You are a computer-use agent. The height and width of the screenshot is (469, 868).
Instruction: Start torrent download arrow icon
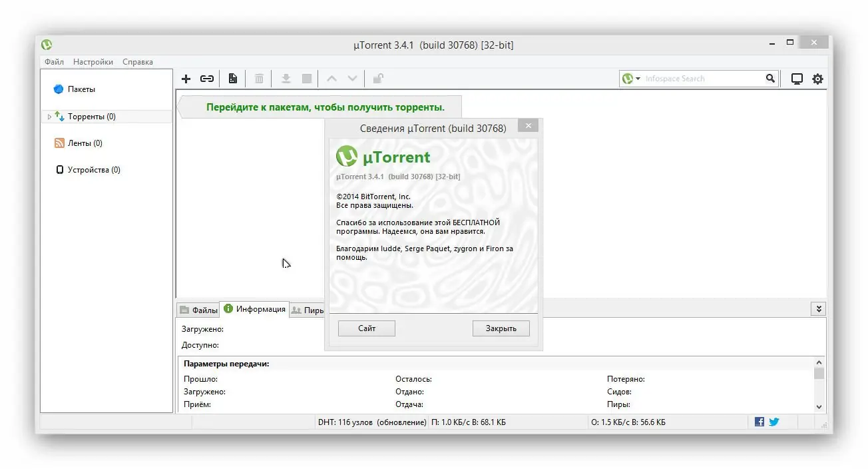tap(286, 79)
